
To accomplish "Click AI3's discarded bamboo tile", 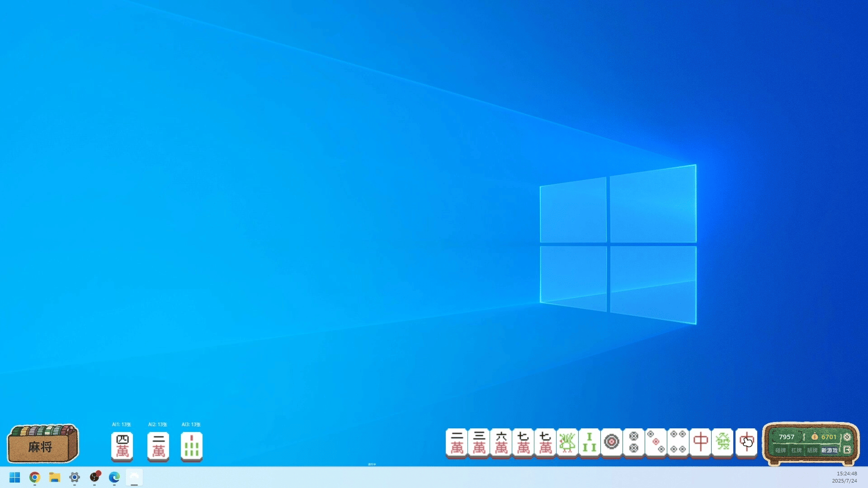I will click(x=192, y=446).
